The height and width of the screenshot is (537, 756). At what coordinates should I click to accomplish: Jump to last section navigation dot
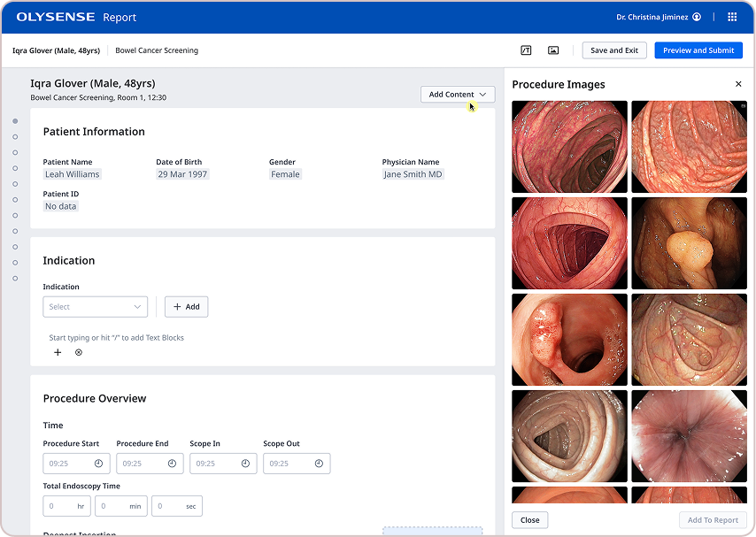coord(15,278)
